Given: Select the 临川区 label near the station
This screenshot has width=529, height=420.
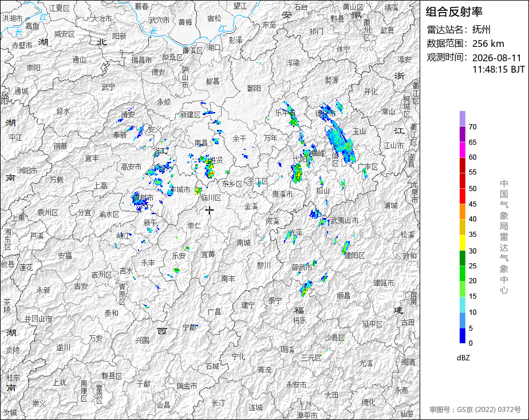Looking at the screenshot, I should click(x=211, y=197).
